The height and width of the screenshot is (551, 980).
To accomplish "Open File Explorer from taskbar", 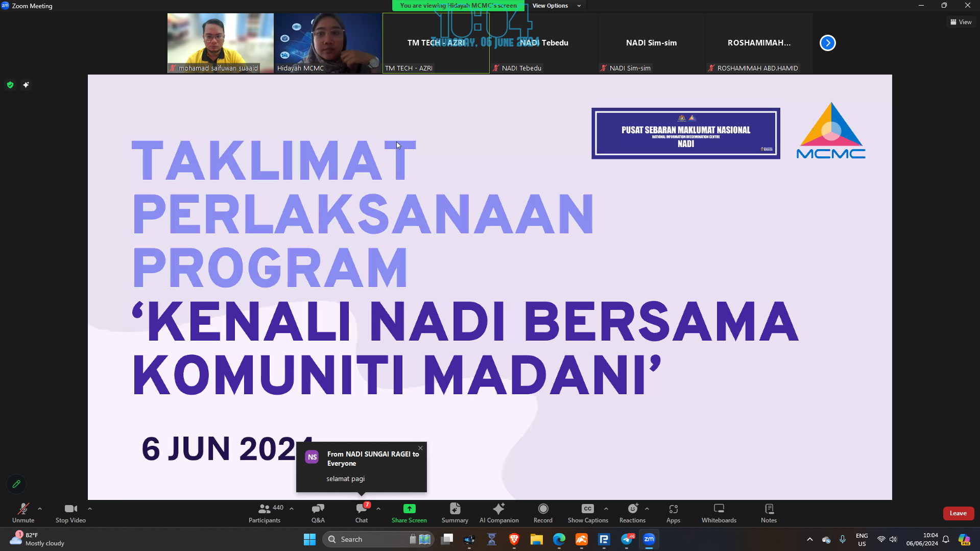I will (536, 539).
